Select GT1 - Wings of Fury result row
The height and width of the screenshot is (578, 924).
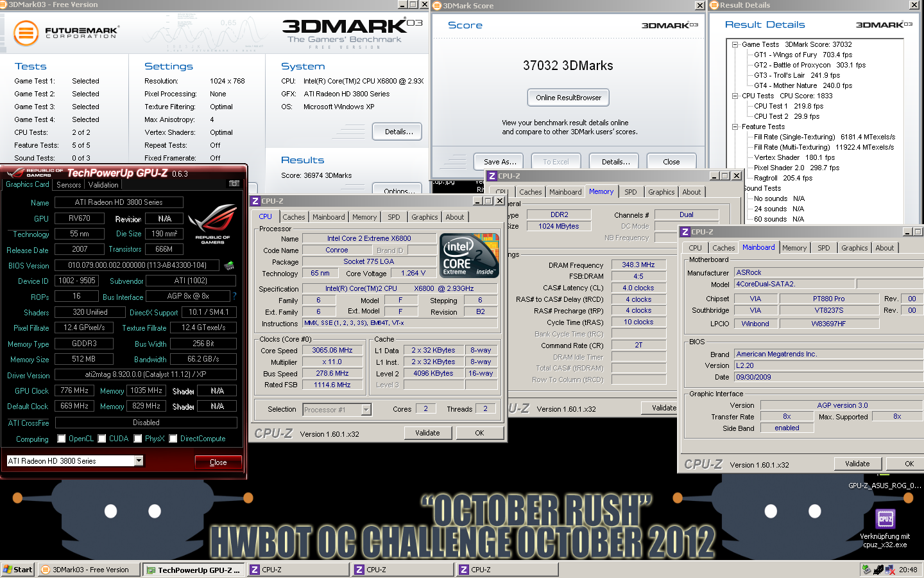point(803,55)
